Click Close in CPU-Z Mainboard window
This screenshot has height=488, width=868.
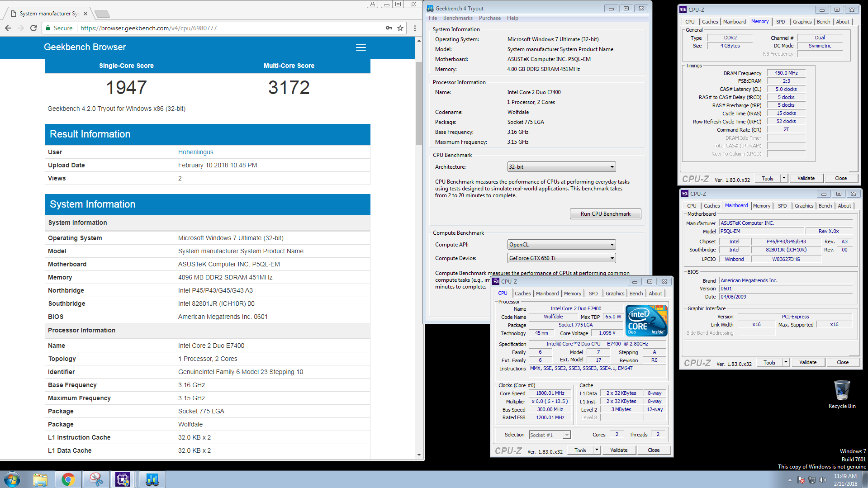click(x=842, y=362)
